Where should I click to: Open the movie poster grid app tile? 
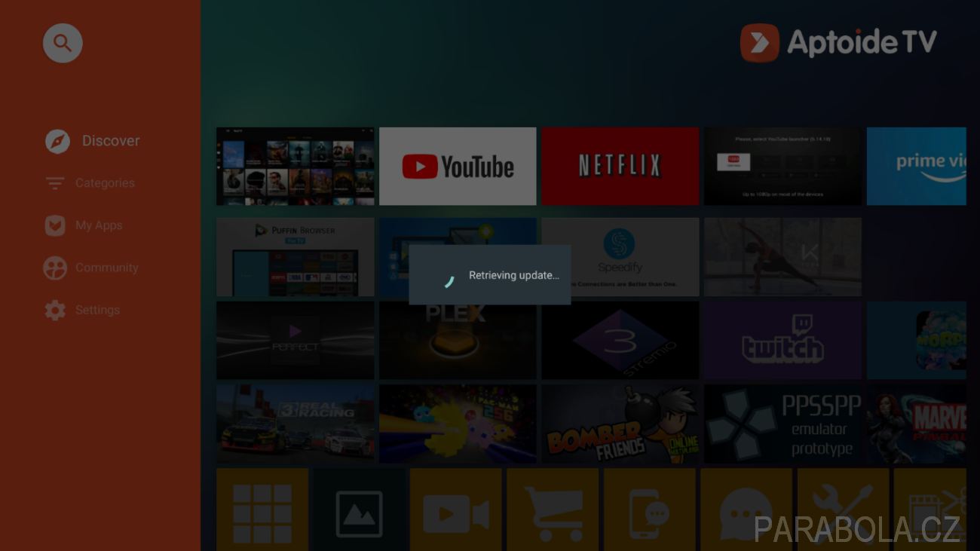tap(295, 166)
